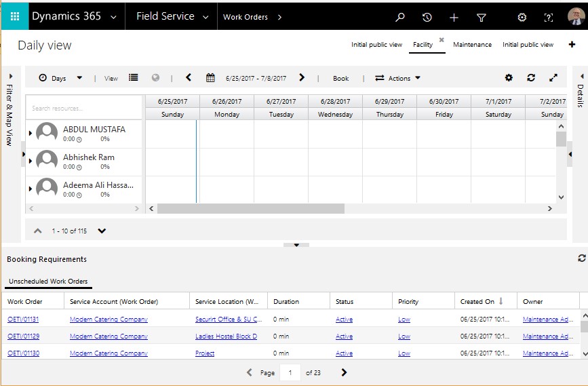Collapse the bottom requirements panel handle
Screen dimensions: 588x386
point(296,245)
